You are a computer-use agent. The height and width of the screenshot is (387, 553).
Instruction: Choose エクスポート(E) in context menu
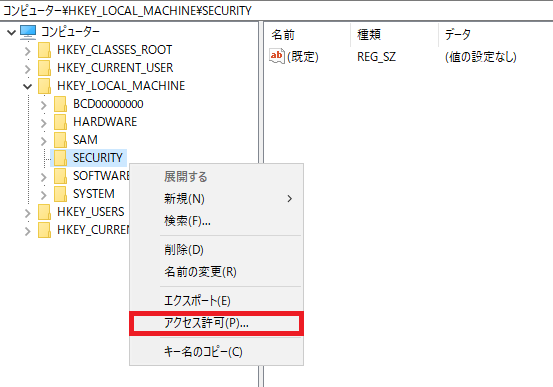click(217, 301)
